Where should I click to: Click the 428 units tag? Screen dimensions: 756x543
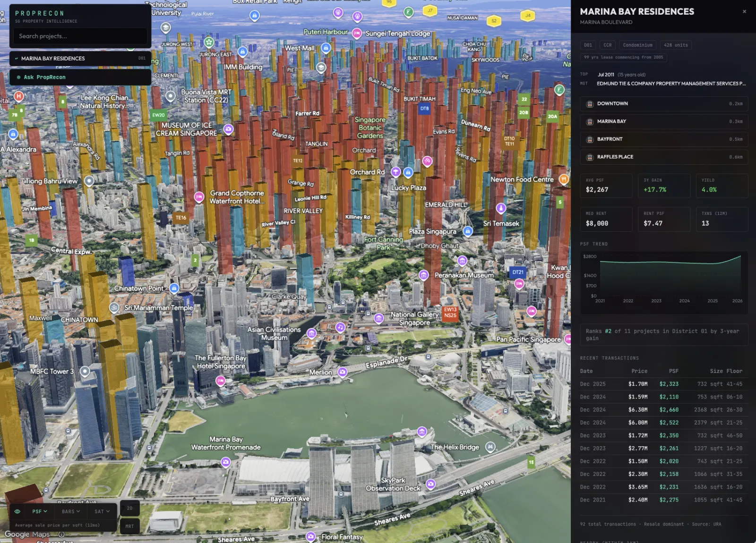676,45
